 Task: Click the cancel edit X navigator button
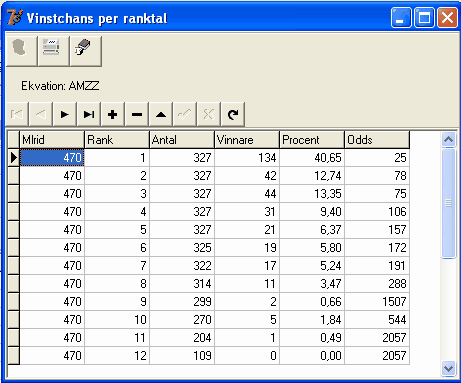[x=209, y=114]
